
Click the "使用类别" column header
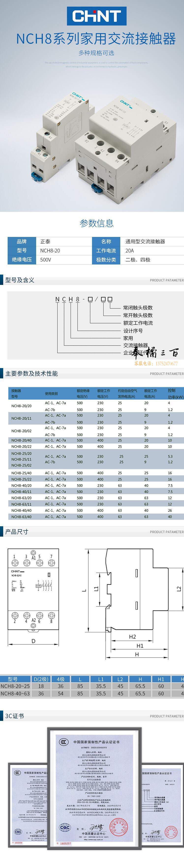(x=51, y=394)
